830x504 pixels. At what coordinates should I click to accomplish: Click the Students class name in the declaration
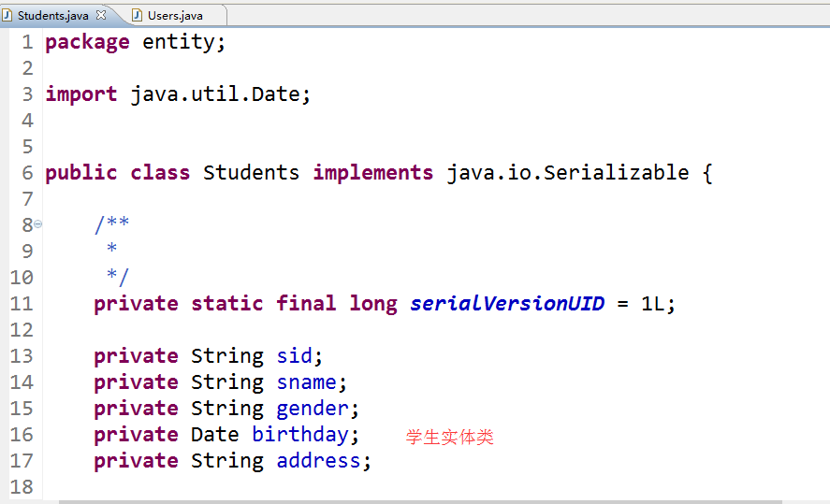251,173
